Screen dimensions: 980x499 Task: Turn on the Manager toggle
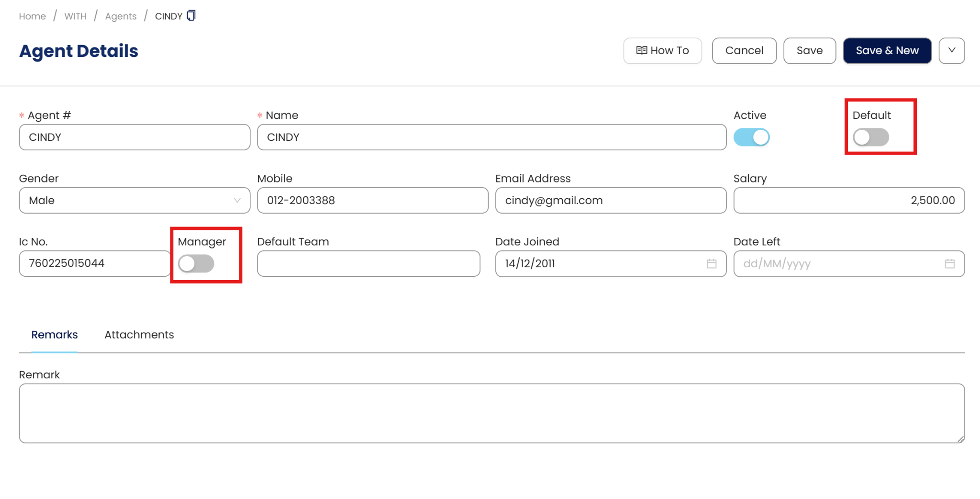point(196,263)
